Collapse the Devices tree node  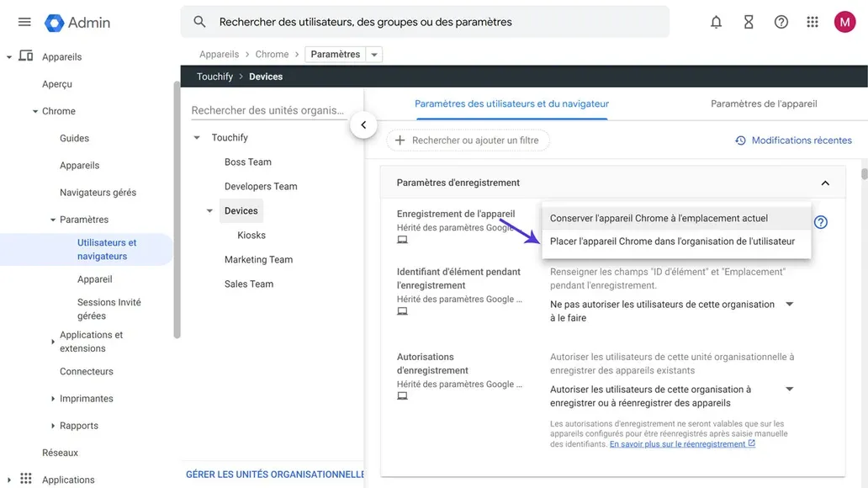209,210
